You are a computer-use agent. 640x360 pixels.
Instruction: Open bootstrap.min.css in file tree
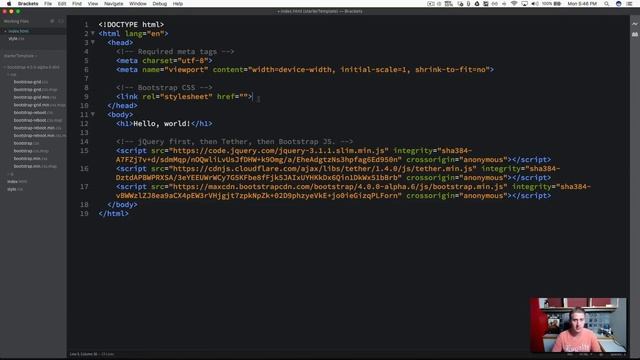pyautogui.click(x=30, y=159)
